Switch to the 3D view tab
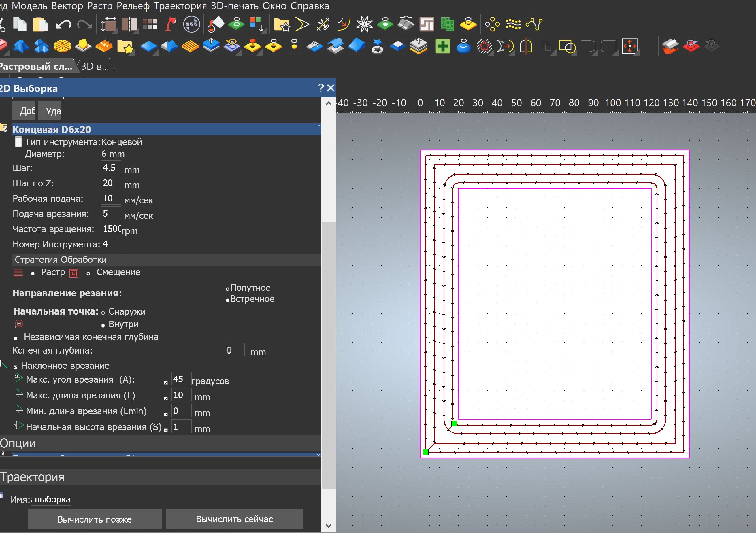The height and width of the screenshot is (533, 756). (95, 67)
